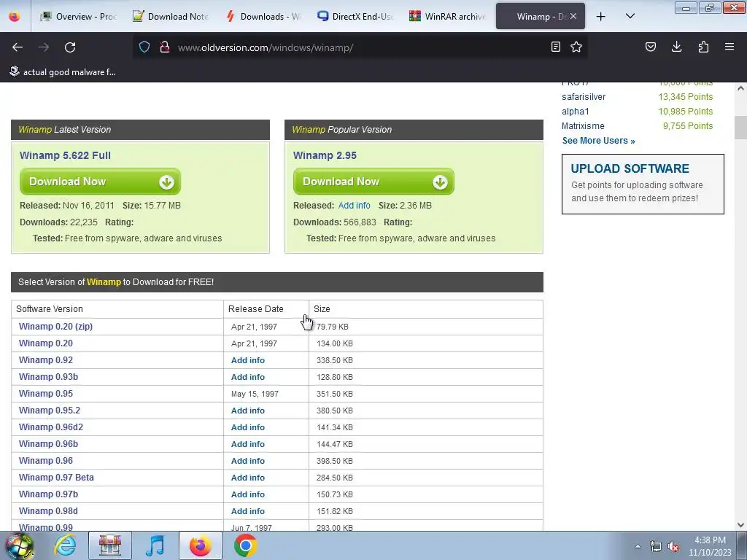This screenshot has width=747, height=560.
Task: Open the Winamp 0.20 version link
Action: click(46, 343)
